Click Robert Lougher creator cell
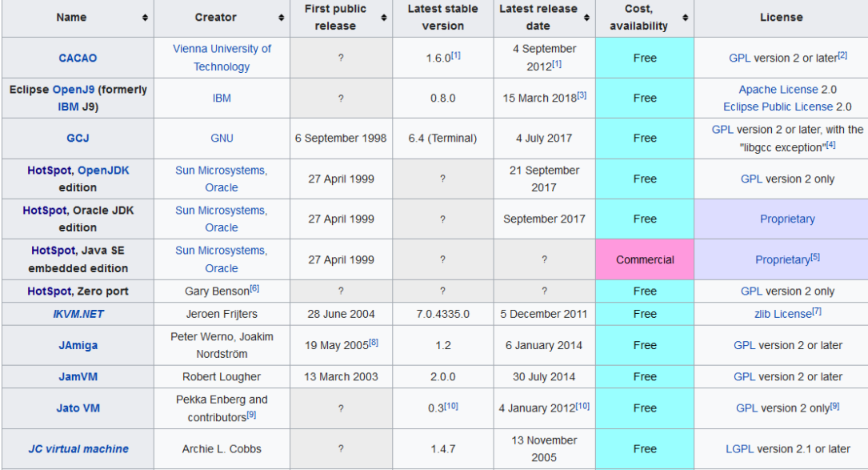The image size is (868, 470). (222, 377)
